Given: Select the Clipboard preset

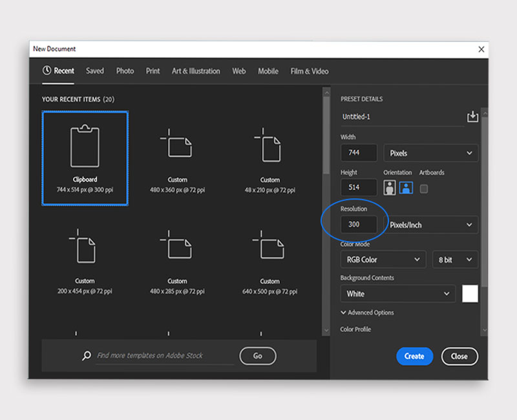Looking at the screenshot, I should [x=85, y=157].
